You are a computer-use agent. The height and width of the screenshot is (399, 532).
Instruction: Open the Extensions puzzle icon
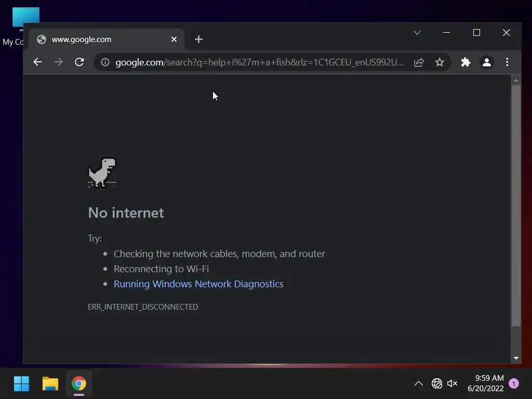pos(465,62)
